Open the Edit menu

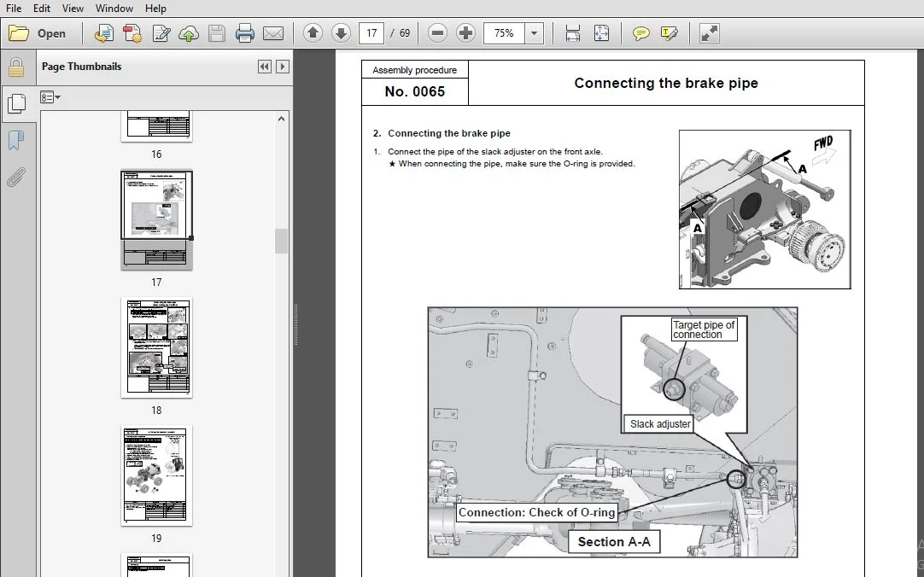(41, 9)
